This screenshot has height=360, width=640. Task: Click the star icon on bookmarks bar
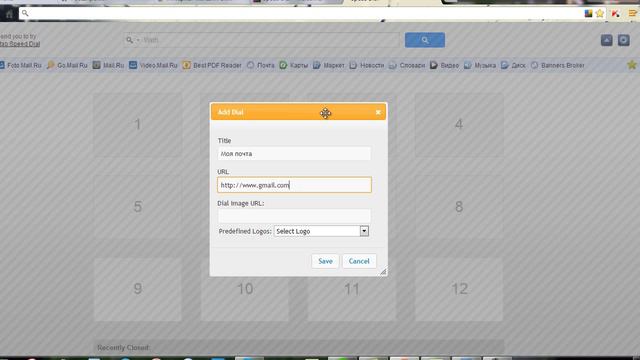[632, 64]
